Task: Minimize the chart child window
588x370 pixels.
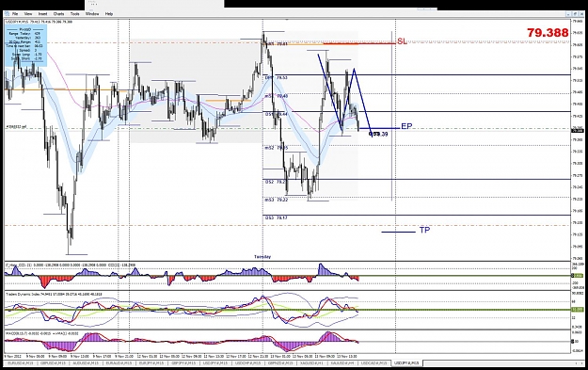Action: pos(569,14)
